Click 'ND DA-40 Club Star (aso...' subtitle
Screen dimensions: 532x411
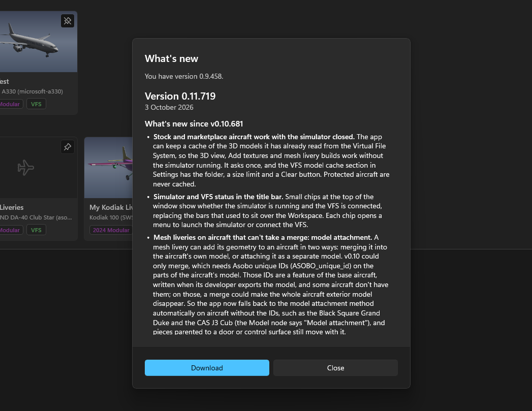(36, 217)
